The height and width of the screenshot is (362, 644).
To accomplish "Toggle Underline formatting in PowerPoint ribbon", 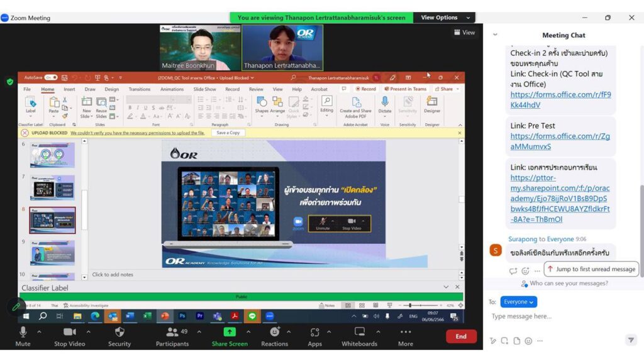I will click(145, 108).
